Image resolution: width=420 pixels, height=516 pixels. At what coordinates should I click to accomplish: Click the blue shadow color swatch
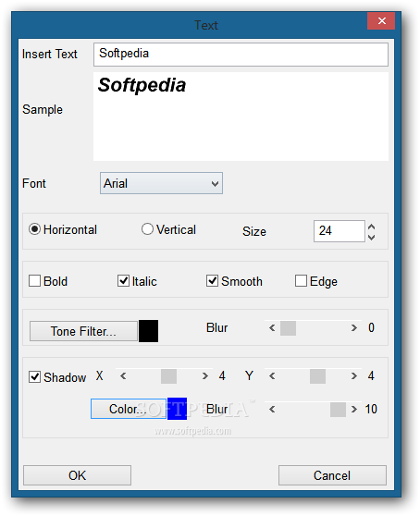coord(177,409)
